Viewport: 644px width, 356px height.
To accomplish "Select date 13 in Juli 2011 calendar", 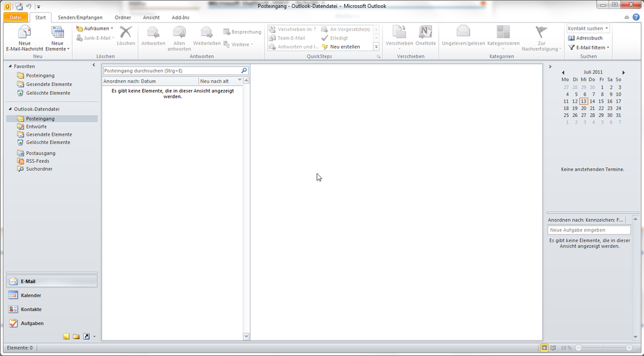I will 584,101.
